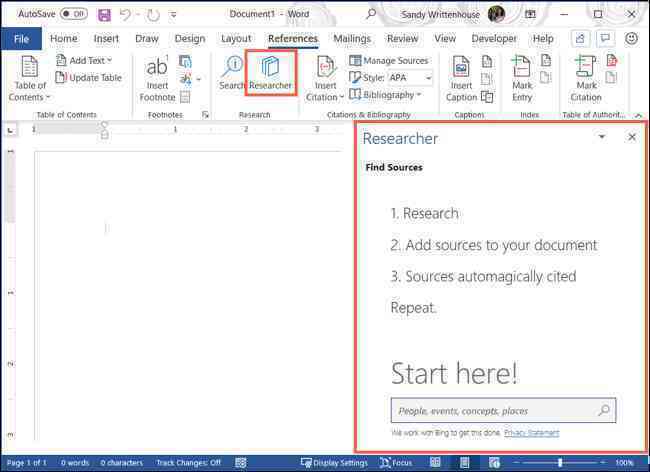Click the Search tool in Research group
The height and width of the screenshot is (472, 650).
click(x=232, y=73)
